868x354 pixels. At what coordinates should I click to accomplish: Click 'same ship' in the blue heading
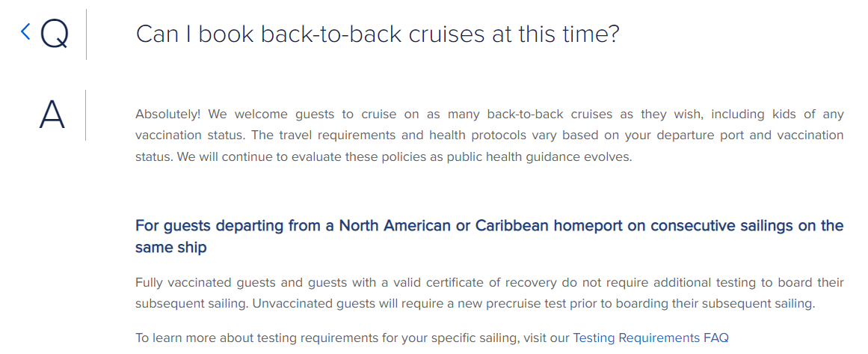click(x=170, y=248)
